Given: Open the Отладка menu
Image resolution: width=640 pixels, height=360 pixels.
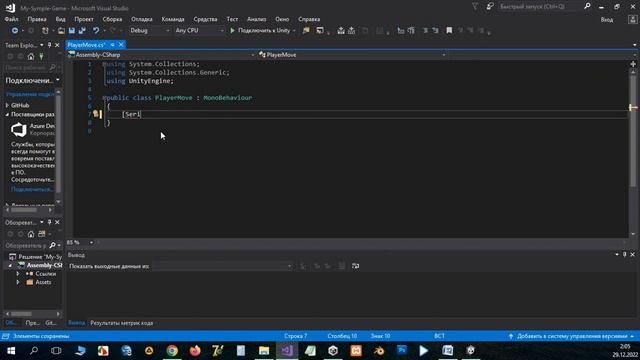Looking at the screenshot, I should [142, 19].
